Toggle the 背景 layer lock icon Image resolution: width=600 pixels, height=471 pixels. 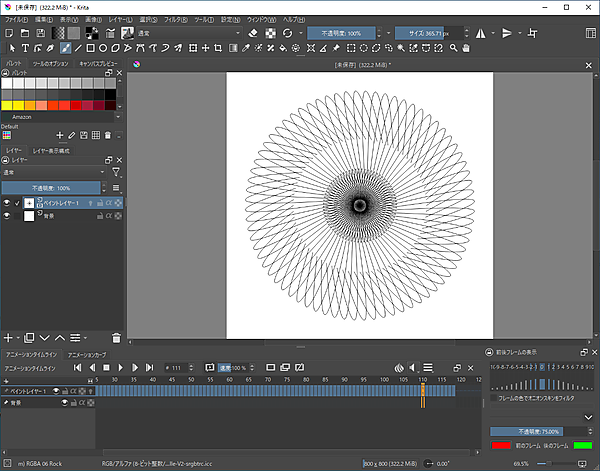click(100, 216)
